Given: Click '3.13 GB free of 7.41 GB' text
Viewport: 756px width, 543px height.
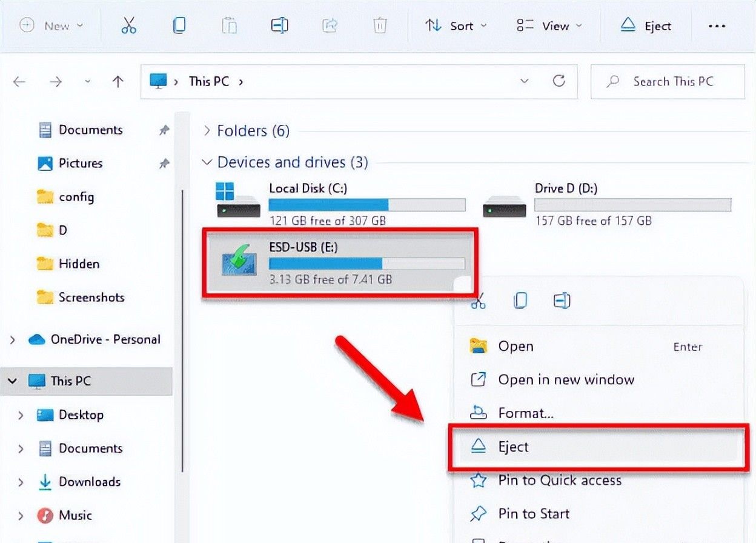Looking at the screenshot, I should point(330,280).
